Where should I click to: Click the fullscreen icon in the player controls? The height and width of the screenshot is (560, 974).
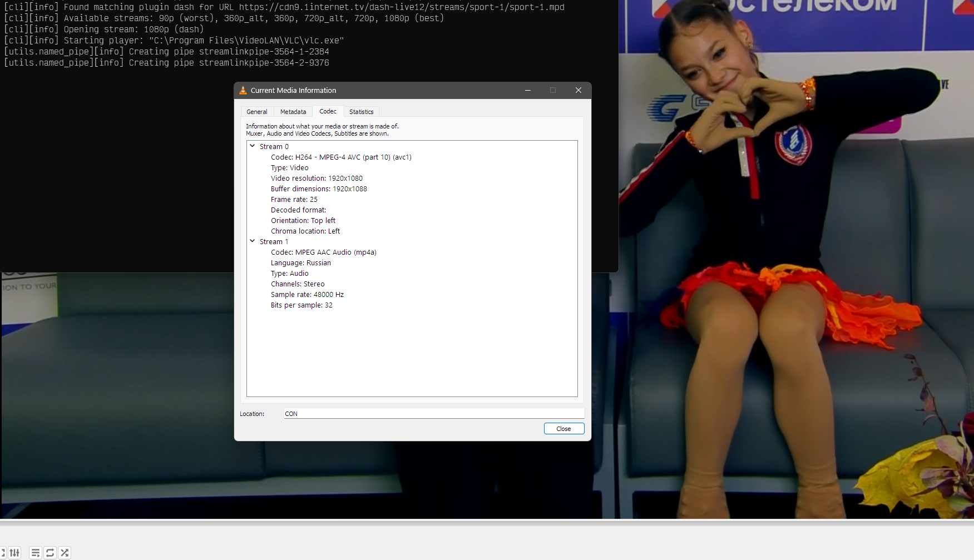2,553
